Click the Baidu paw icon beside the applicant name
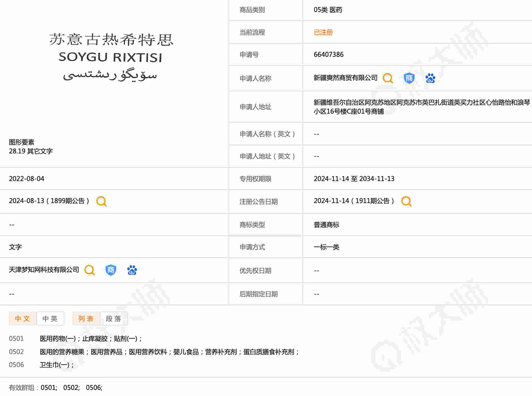Viewport: 532px width, 396px height. [x=430, y=78]
